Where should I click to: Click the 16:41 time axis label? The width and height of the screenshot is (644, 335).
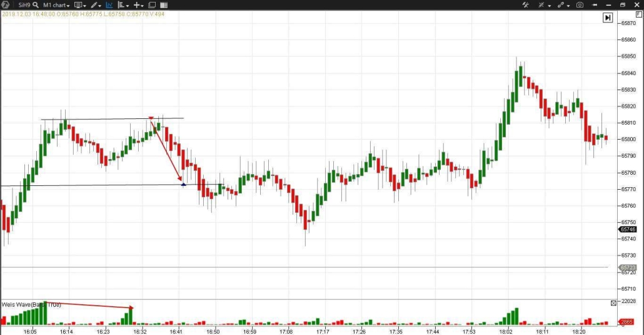click(176, 332)
